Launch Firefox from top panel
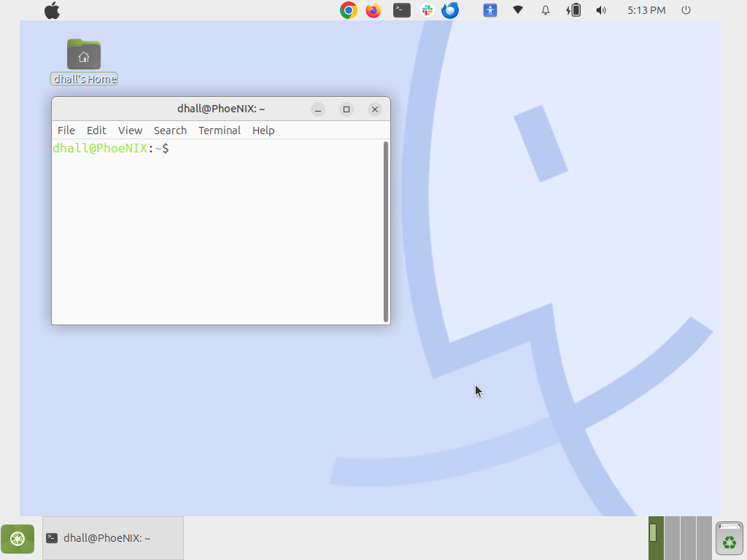 pyautogui.click(x=373, y=10)
